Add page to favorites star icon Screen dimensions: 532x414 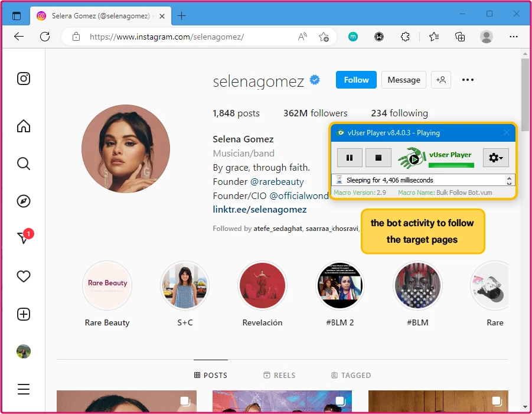click(x=324, y=37)
